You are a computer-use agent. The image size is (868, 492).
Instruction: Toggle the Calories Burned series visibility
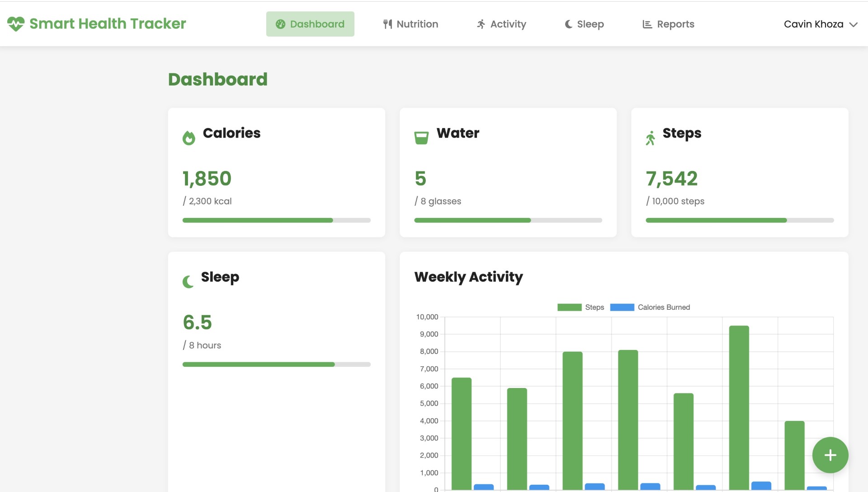[650, 307]
